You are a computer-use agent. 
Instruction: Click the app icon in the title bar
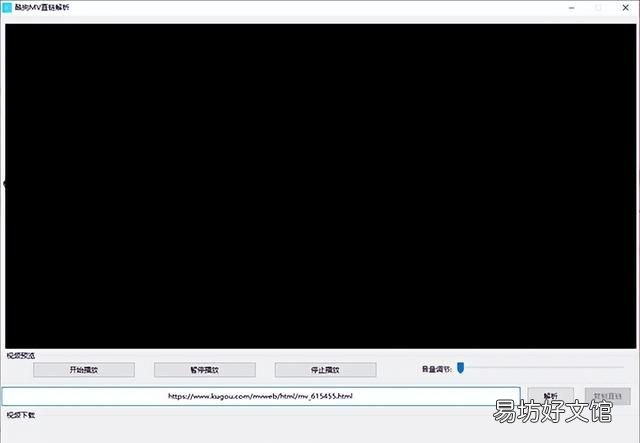(7, 7)
